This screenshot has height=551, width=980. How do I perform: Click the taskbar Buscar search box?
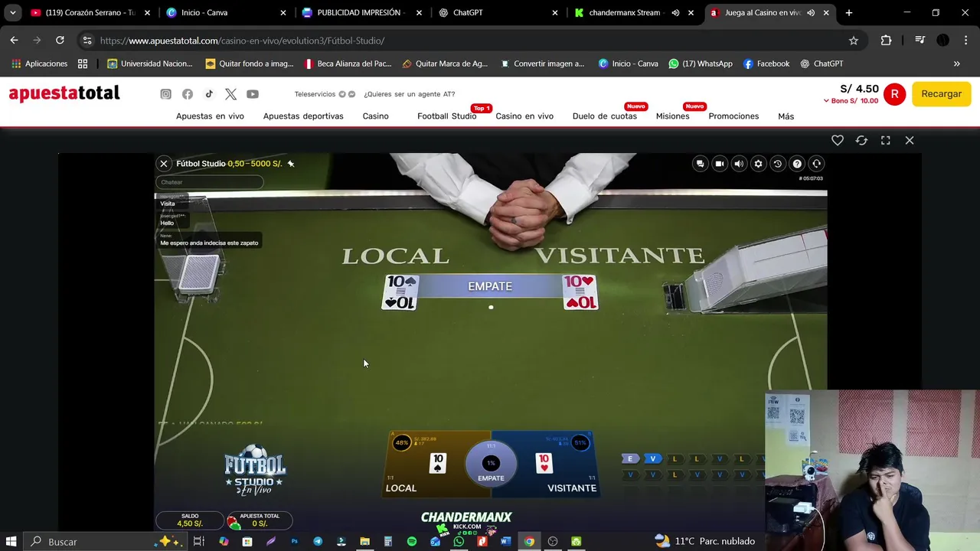[105, 541]
